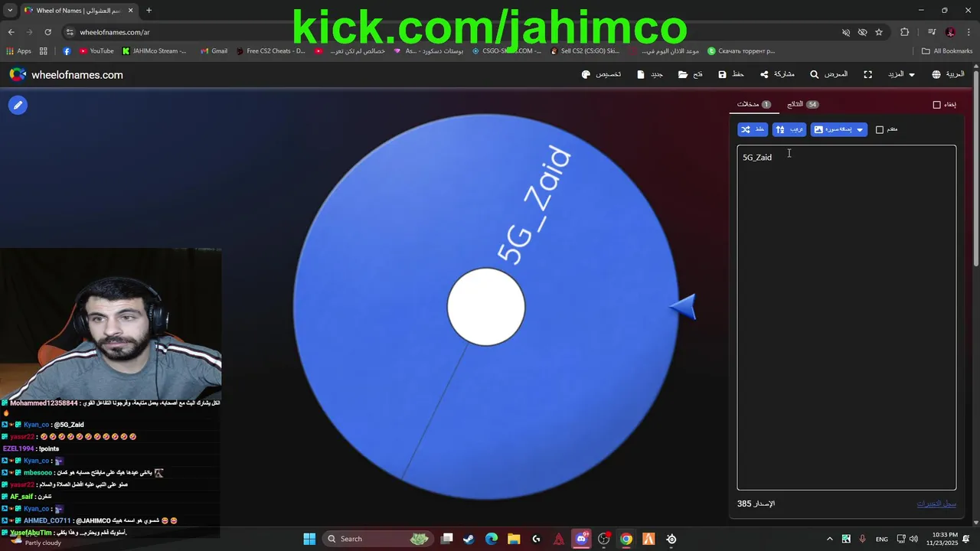Screen dimensions: 980x551
Task: Spin the wheel by clicking its white center
Action: coord(486,307)
